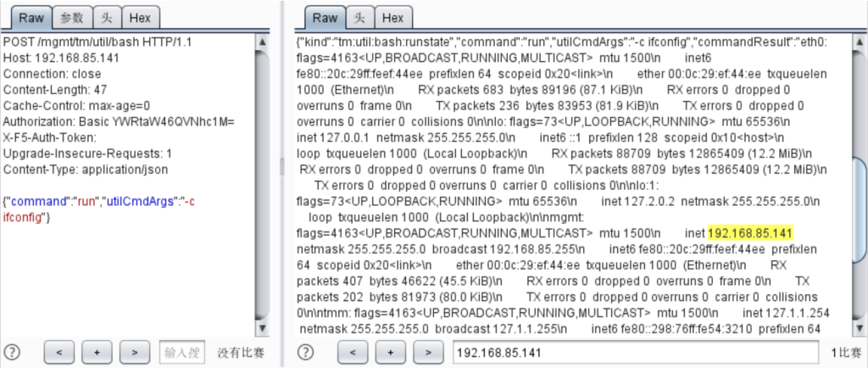868x368 pixels.
Task: Click response scrollbar down arrow
Action: (860, 328)
